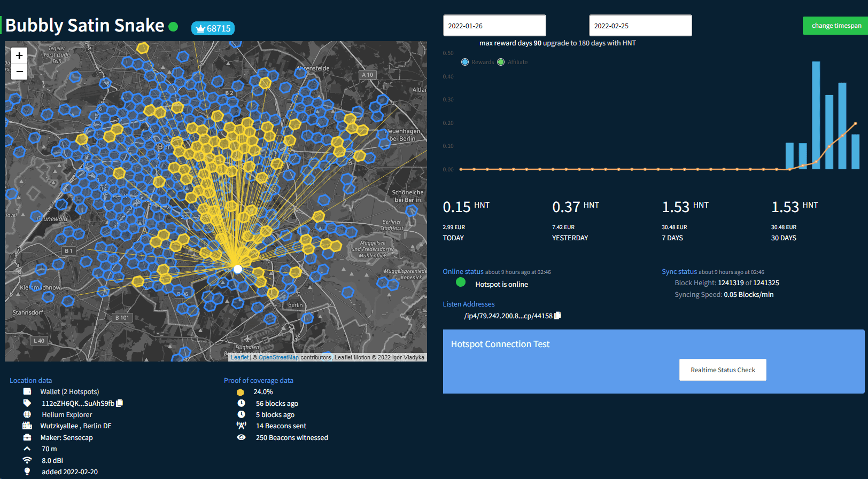Screen dimensions: 868x479
Task: Click the crown rank badge 68715
Action: [213, 28]
